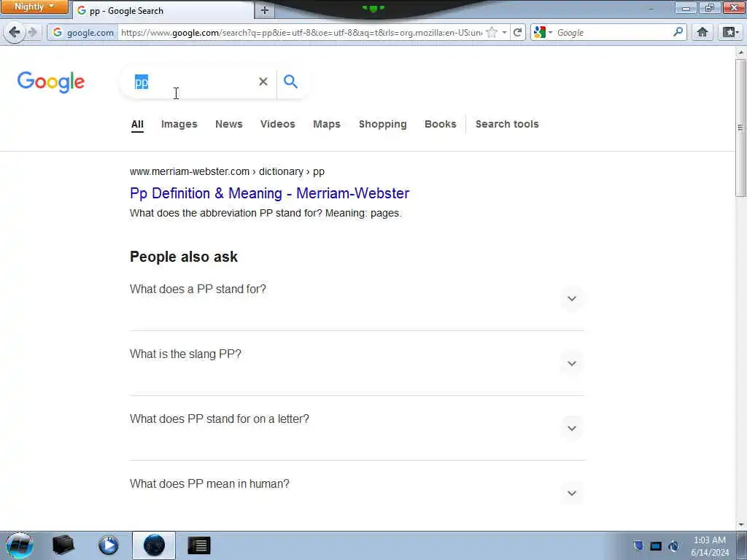Expand "What does PP mean in human?"
747x560 pixels.
572,493
